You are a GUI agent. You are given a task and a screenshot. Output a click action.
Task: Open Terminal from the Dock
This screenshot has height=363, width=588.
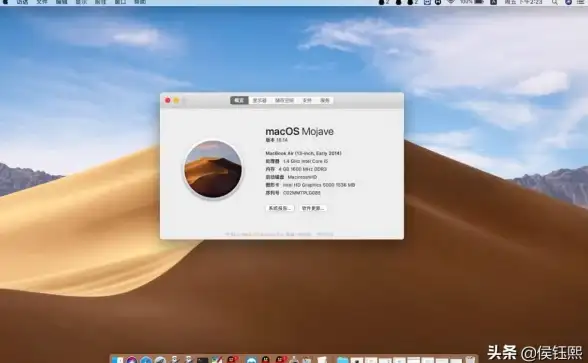pos(202,360)
